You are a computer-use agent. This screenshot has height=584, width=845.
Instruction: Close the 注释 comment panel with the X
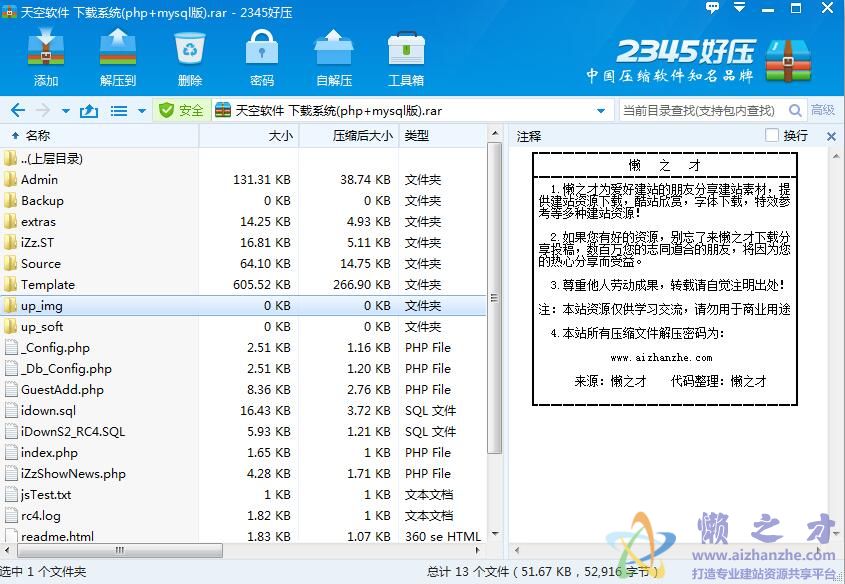[x=832, y=136]
